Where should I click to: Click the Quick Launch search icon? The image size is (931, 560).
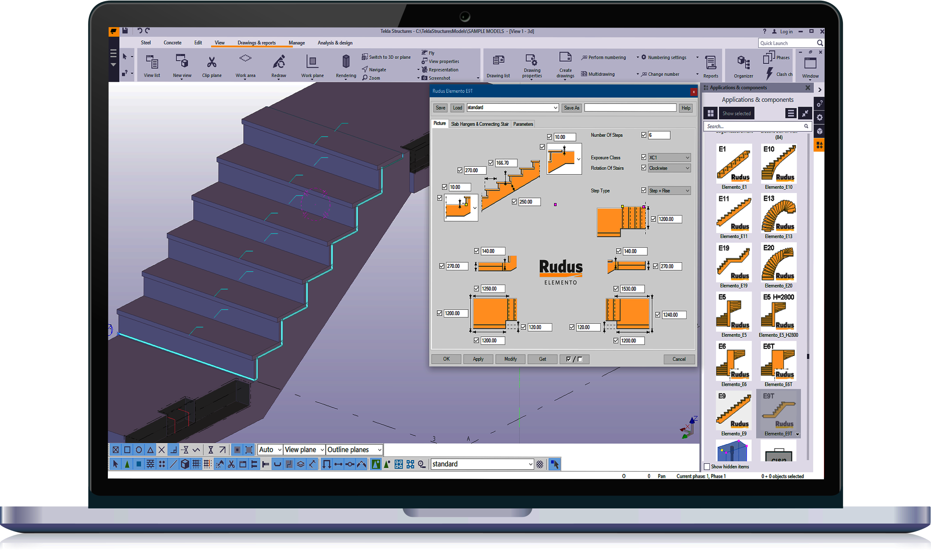(820, 43)
